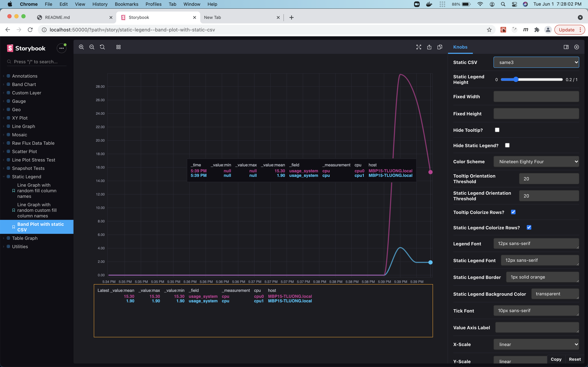Viewport: 588px width, 367px height.
Task: Go fullscreen with the expand icon
Action: tap(418, 47)
